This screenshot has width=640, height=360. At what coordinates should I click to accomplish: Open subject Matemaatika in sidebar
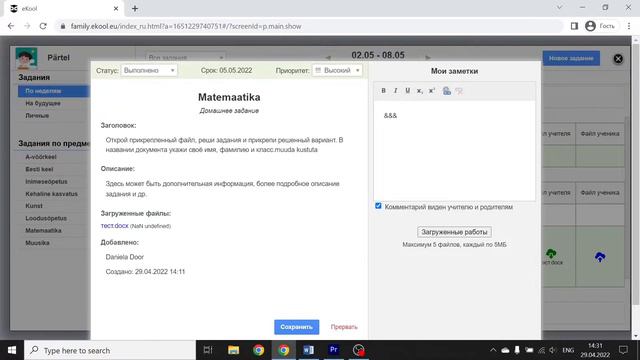click(x=43, y=231)
